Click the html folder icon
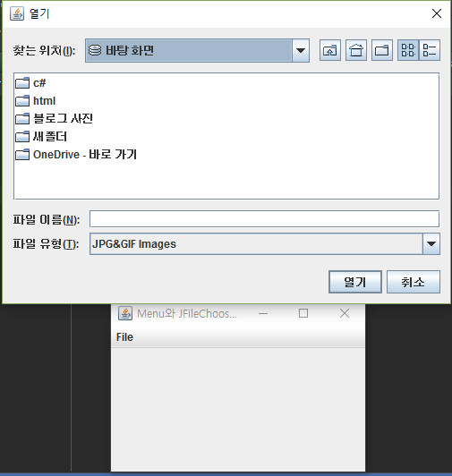This screenshot has width=452, height=476. click(x=22, y=101)
